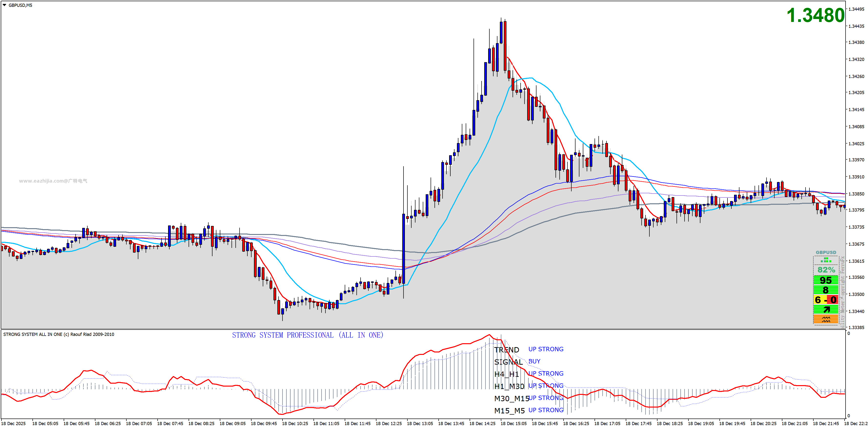
Task: Click the 1.34025 price scale label
Action: pyautogui.click(x=856, y=144)
